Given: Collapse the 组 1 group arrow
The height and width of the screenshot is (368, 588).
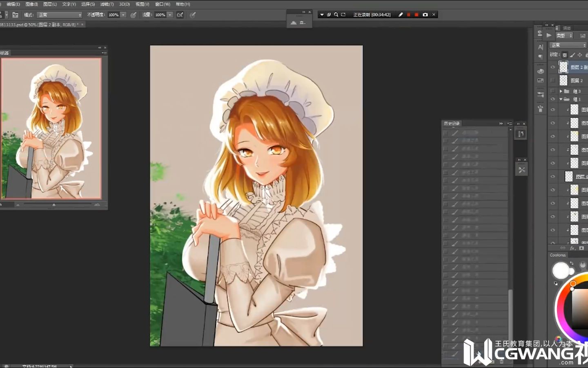Looking at the screenshot, I should coord(561,99).
